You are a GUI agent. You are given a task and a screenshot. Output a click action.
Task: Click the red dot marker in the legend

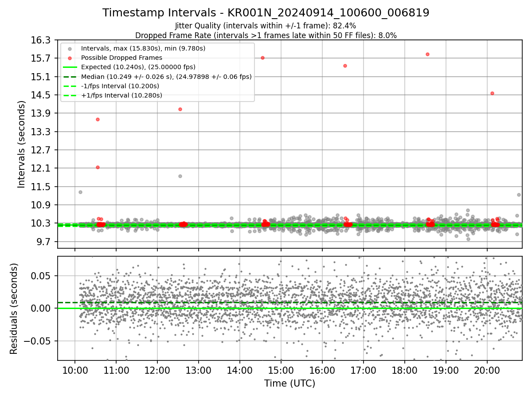click(x=70, y=58)
